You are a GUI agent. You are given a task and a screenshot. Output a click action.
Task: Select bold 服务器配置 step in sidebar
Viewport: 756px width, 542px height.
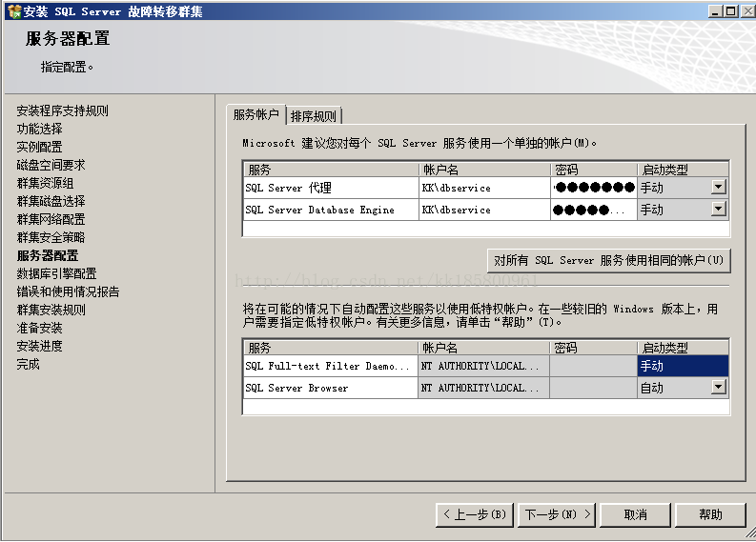[48, 255]
